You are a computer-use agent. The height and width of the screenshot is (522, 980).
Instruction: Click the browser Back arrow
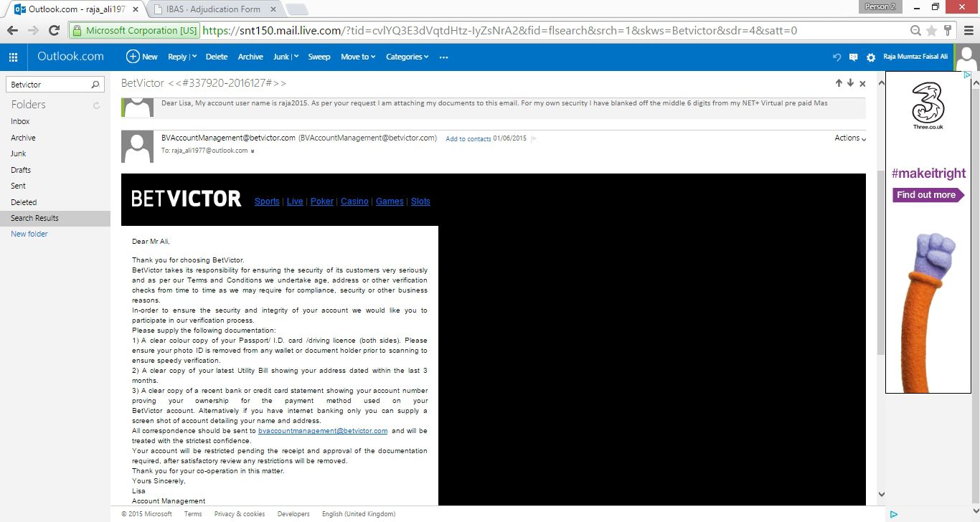(12, 31)
